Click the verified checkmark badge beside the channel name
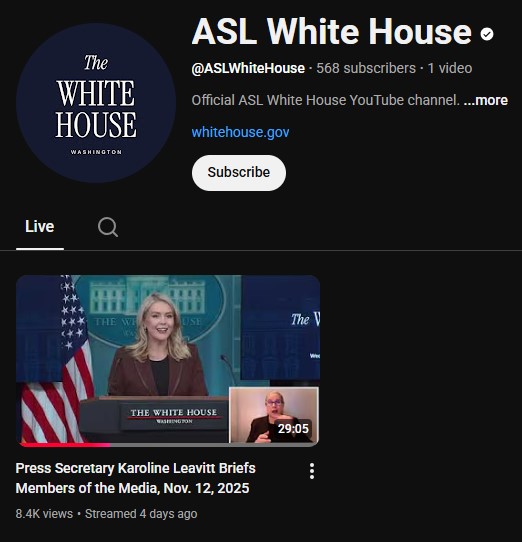This screenshot has width=522, height=542. click(487, 34)
